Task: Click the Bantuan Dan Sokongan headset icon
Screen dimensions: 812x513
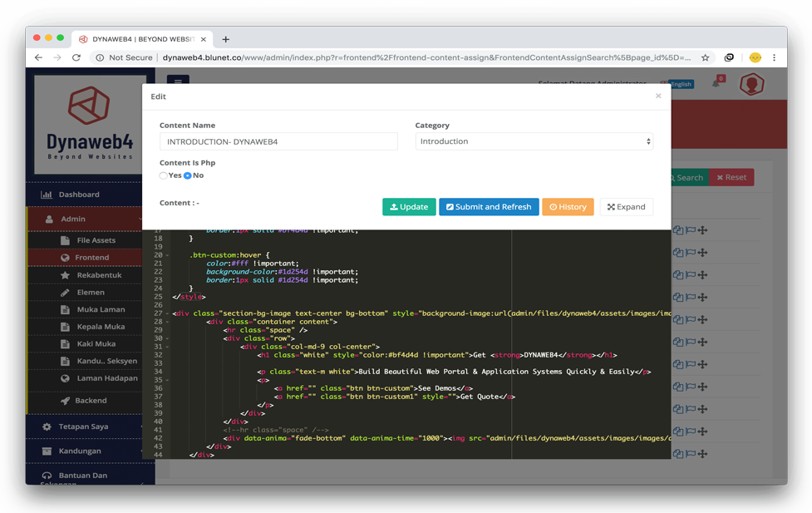Action: point(47,476)
